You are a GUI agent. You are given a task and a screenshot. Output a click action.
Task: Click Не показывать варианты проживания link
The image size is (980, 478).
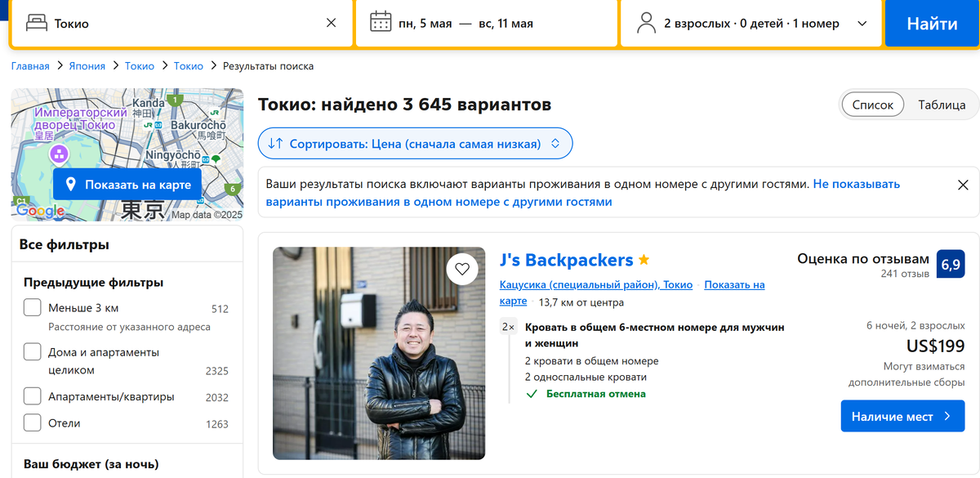(582, 193)
